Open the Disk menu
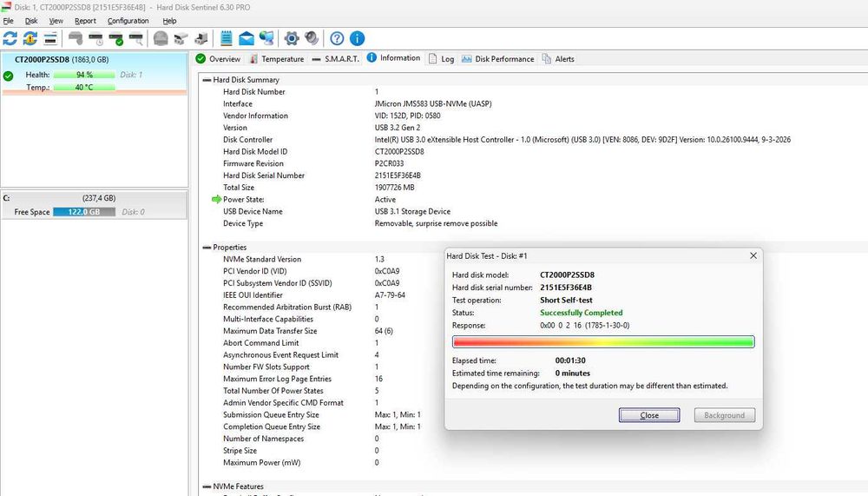 (31, 21)
